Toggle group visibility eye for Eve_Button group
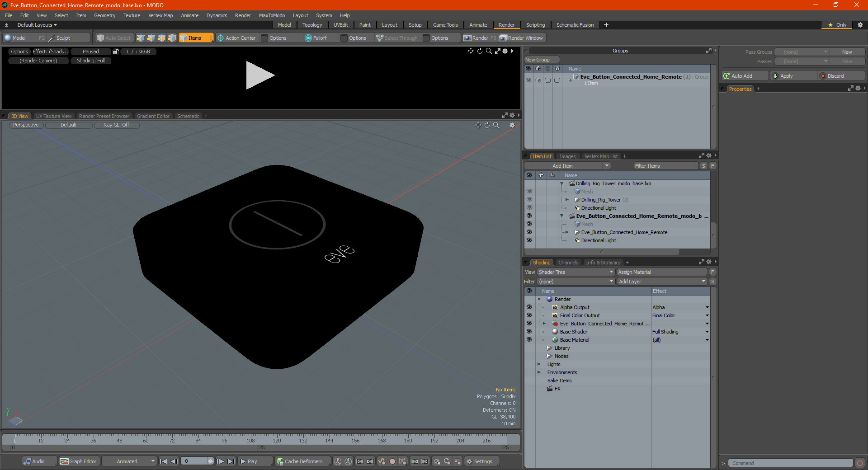The width and height of the screenshot is (868, 470). [x=528, y=80]
